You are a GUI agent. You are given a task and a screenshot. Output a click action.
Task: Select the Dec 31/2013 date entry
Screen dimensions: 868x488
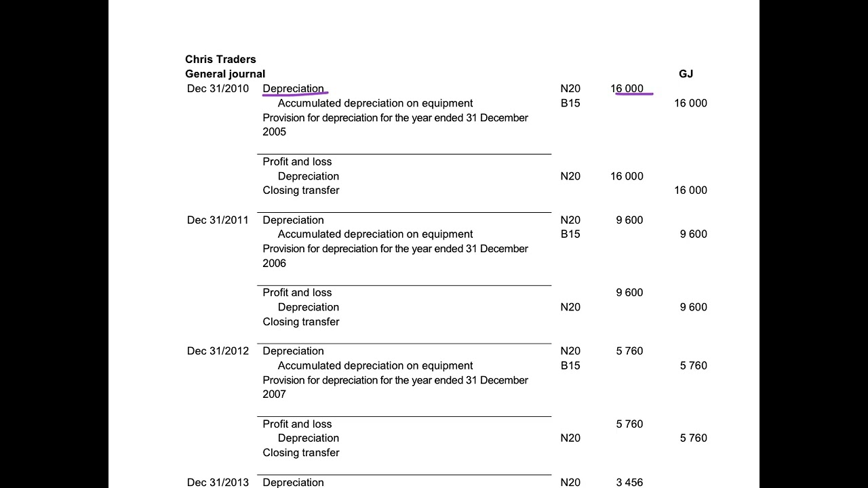(x=218, y=483)
